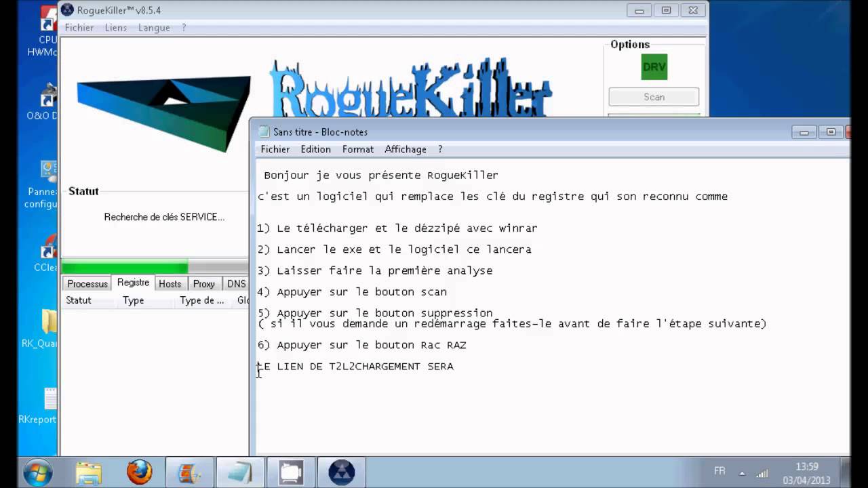The width and height of the screenshot is (868, 488).
Task: Sort by the 'Type de ...' column header
Action: [201, 300]
